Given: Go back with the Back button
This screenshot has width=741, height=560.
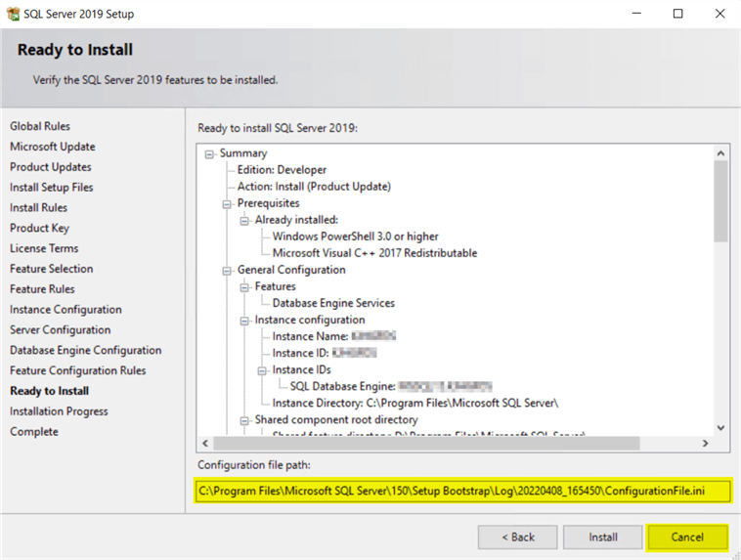Looking at the screenshot, I should (517, 538).
